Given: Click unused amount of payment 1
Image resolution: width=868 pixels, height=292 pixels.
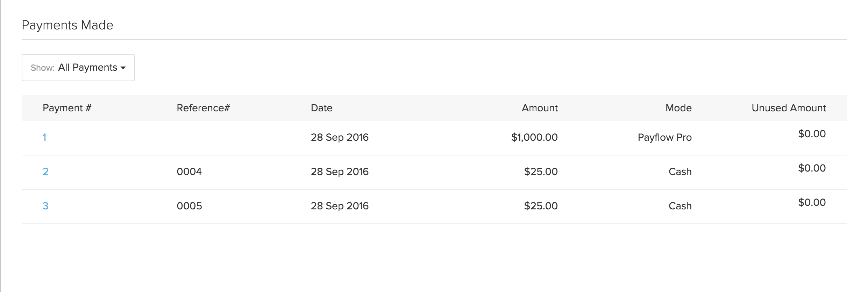Looking at the screenshot, I should click(x=811, y=134).
